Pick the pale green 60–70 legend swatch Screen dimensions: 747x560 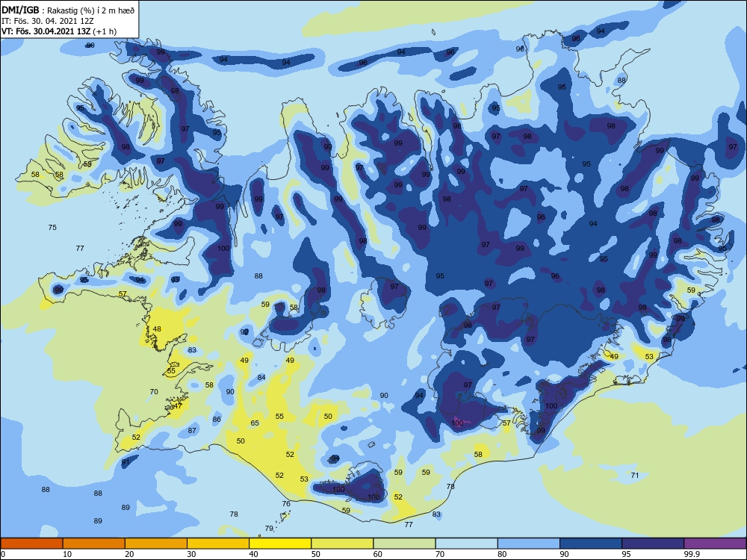click(404, 544)
